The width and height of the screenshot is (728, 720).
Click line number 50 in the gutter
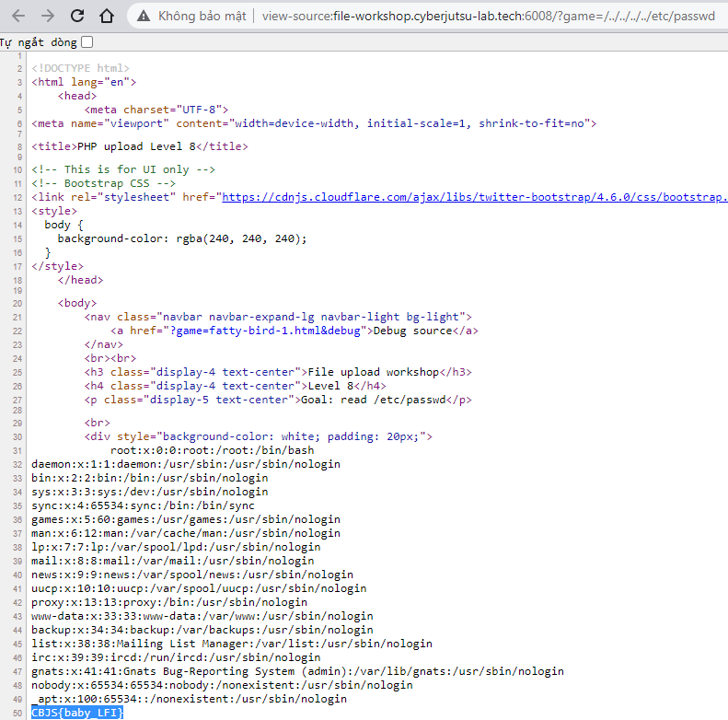pyautogui.click(x=17, y=713)
